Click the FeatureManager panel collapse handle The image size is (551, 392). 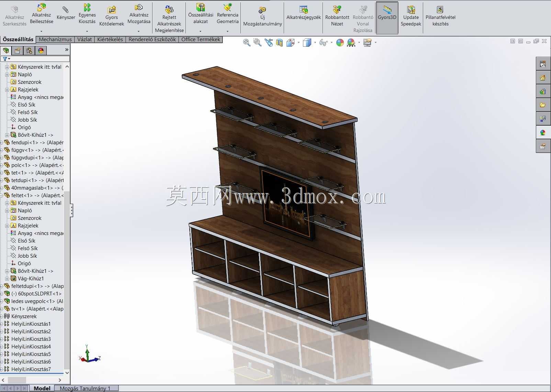click(x=71, y=210)
